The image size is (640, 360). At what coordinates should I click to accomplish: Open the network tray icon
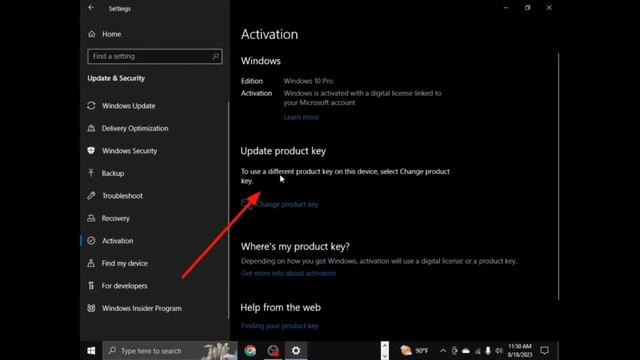tap(478, 351)
